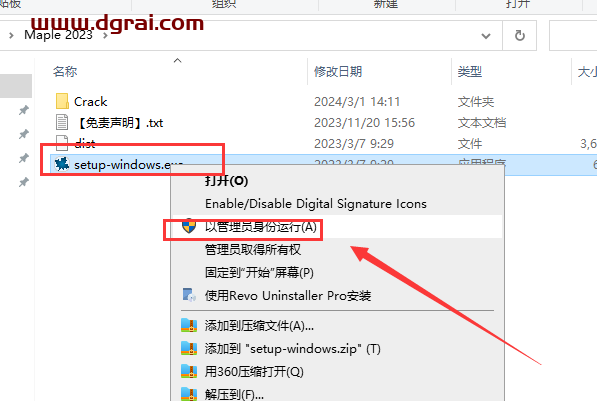Click the first quick-access pin icon
This screenshot has height=401, width=597.
click(x=24, y=110)
